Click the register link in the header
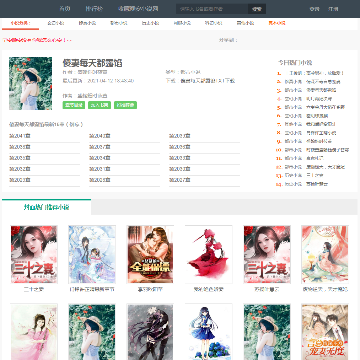Viewport: 360px width, 360px height. pos(333,9)
